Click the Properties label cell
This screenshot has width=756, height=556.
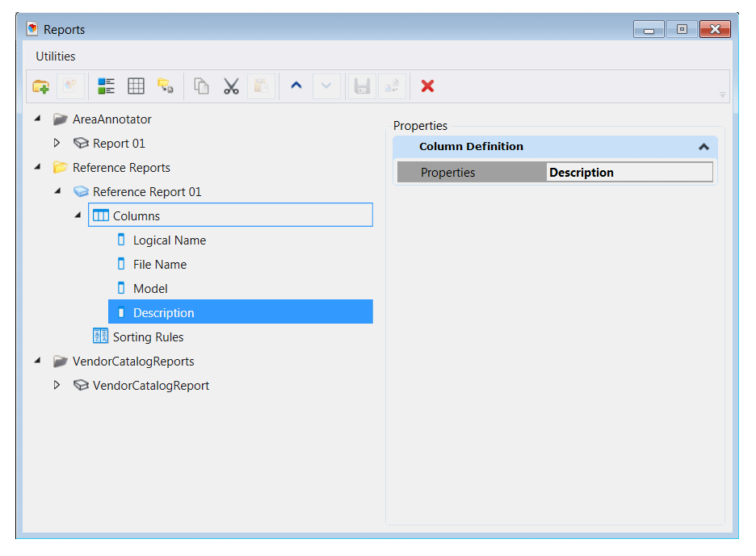pos(472,172)
